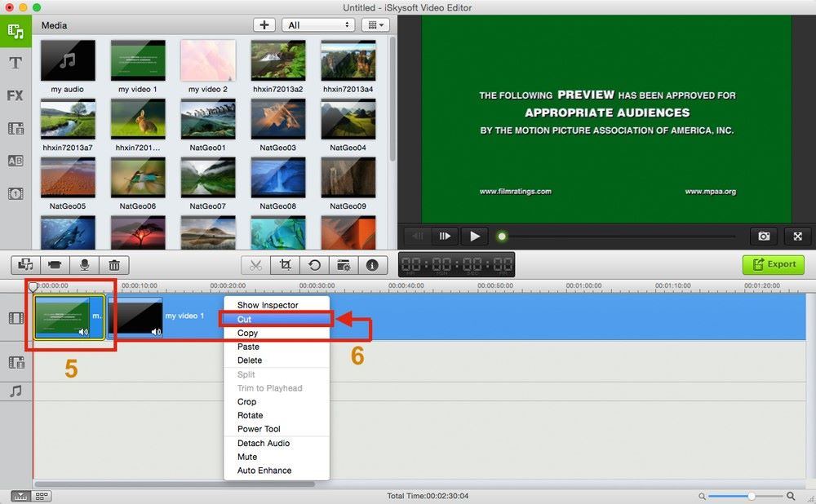The height and width of the screenshot is (504, 816).
Task: Select the NatGeo09 thumbnail
Action: coord(348,178)
